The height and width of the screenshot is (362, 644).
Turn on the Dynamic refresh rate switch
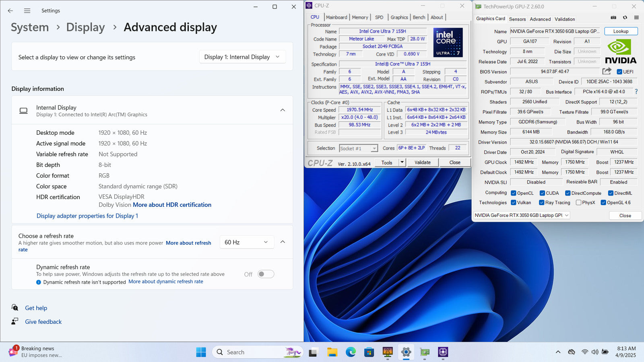266,274
